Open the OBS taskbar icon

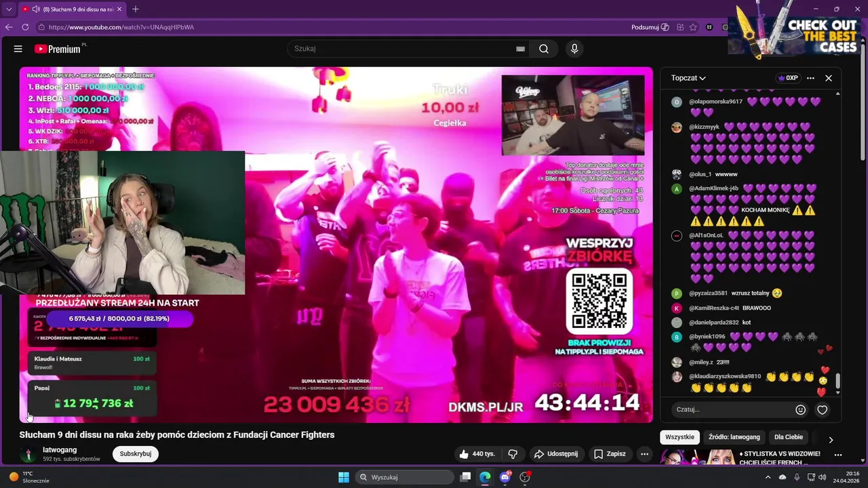click(x=525, y=477)
